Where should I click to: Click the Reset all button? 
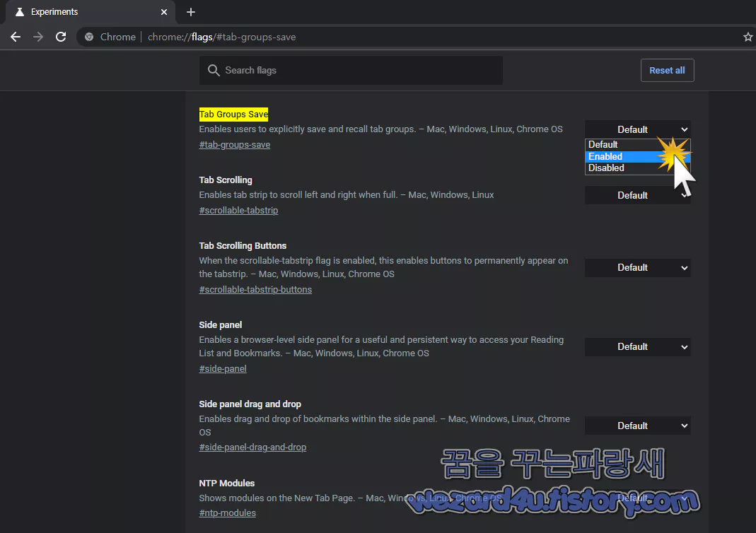pos(667,71)
